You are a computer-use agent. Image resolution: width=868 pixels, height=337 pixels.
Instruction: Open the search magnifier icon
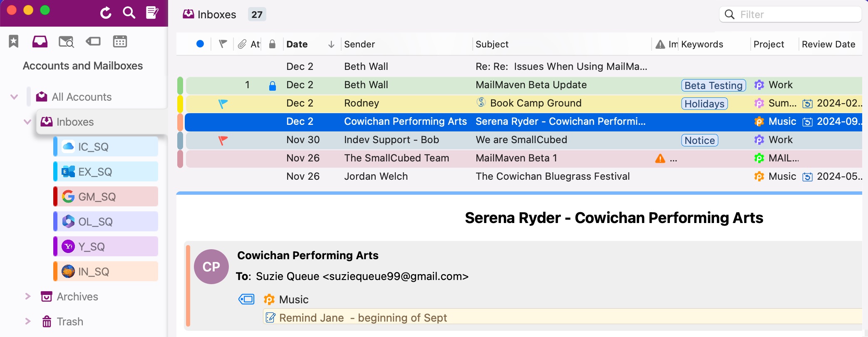[x=129, y=13]
